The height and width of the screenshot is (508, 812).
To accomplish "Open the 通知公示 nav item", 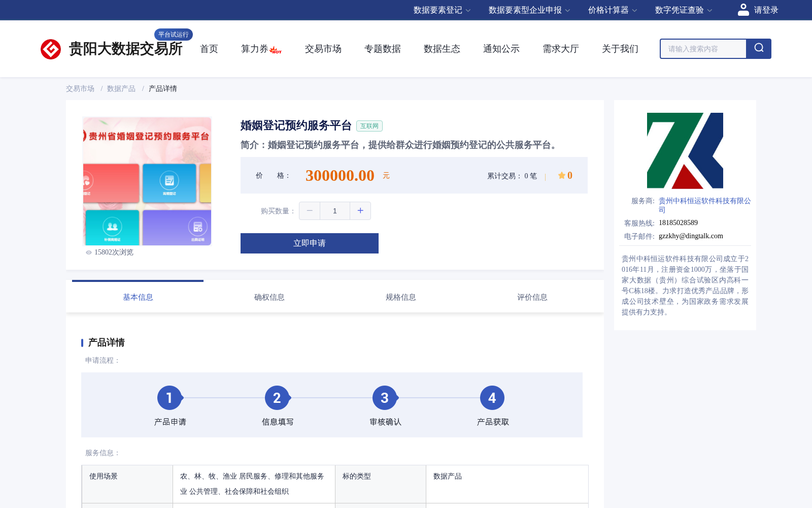I will click(x=501, y=49).
